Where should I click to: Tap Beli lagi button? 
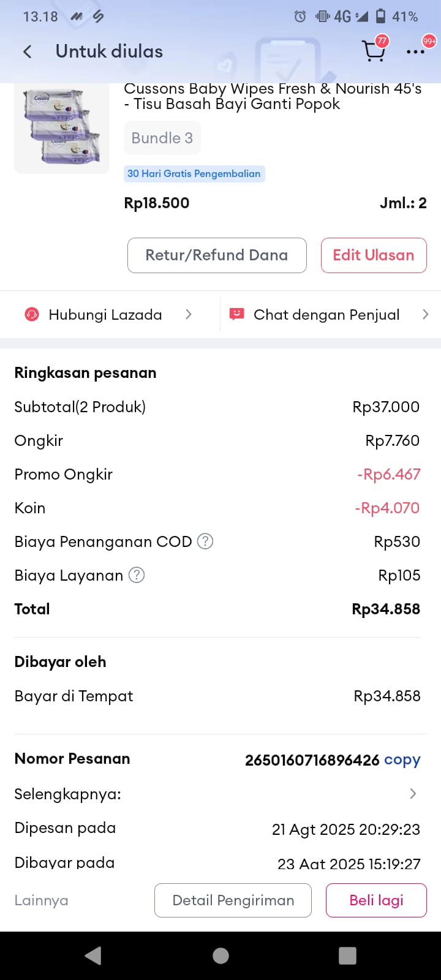pyautogui.click(x=376, y=900)
